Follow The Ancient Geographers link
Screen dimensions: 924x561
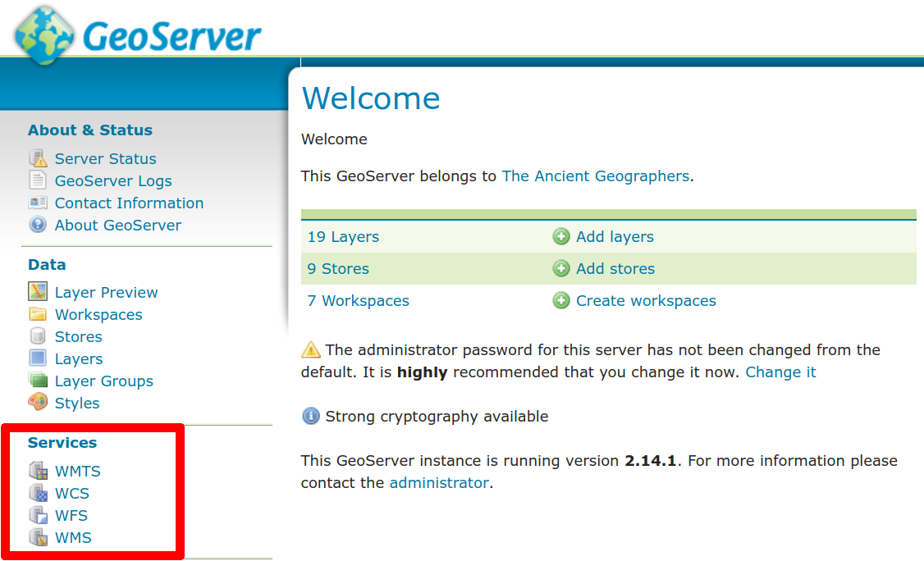click(x=595, y=176)
